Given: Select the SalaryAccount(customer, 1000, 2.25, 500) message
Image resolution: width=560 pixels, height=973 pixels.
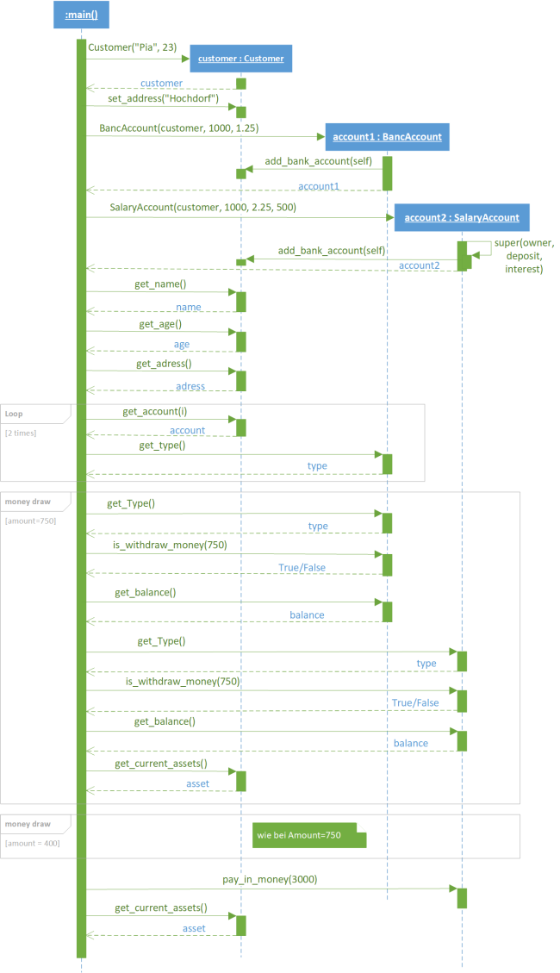Looking at the screenshot, I should pos(202,207).
